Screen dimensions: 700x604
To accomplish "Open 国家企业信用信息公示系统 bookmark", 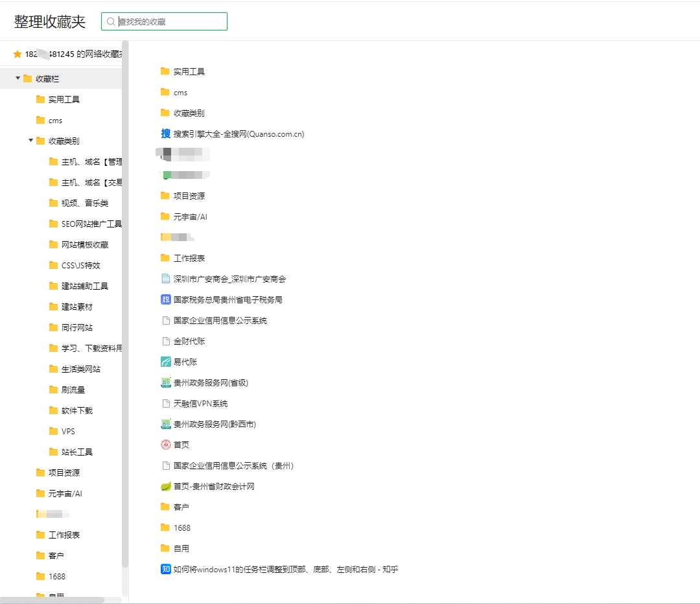I will point(220,321).
